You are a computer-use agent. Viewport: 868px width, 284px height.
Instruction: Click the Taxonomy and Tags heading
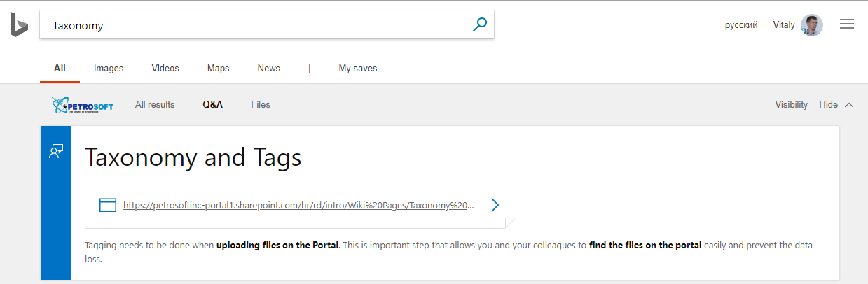[x=193, y=157]
